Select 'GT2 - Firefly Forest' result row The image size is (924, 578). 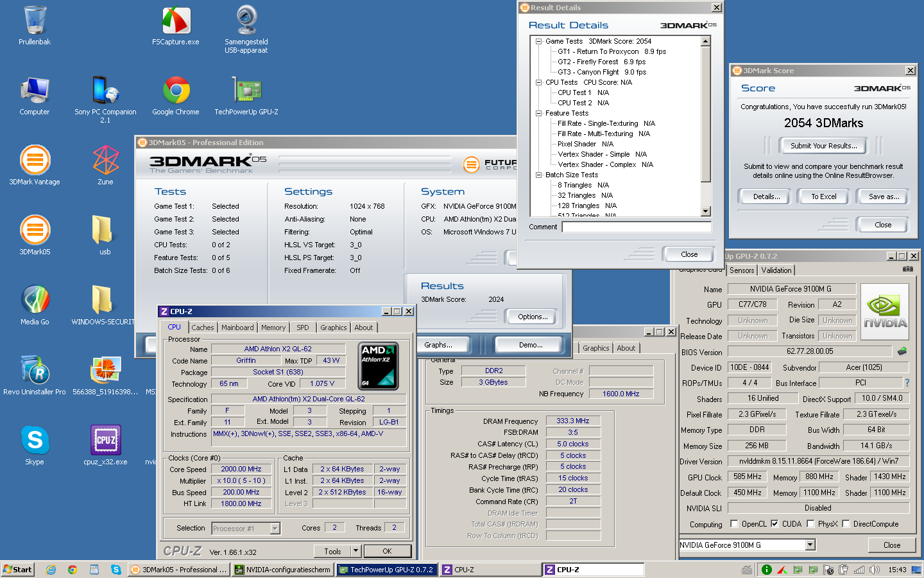[602, 62]
